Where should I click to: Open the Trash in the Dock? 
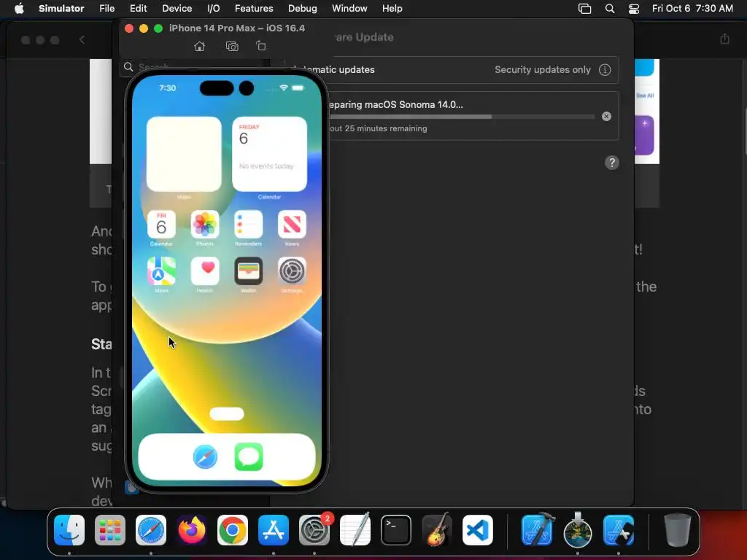coord(678,530)
